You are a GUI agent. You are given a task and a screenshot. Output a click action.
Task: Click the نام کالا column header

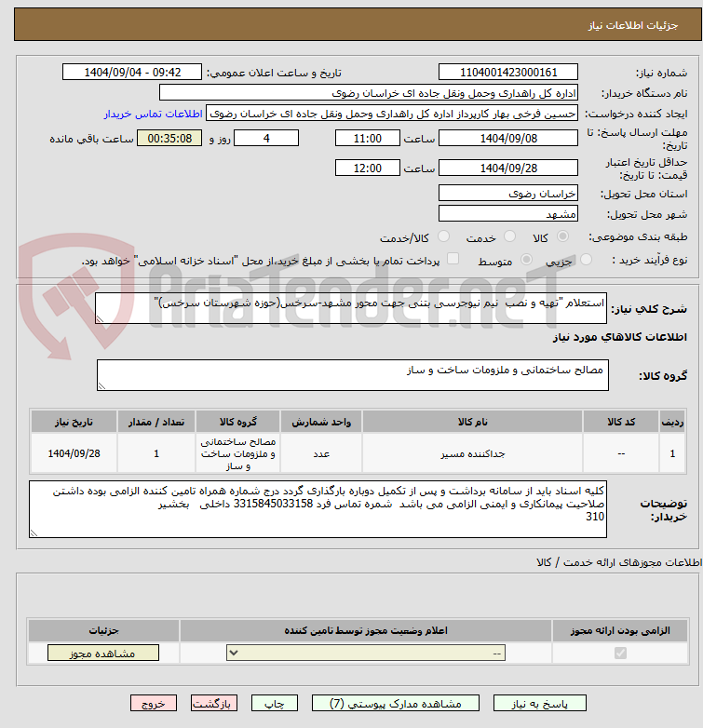(473, 422)
